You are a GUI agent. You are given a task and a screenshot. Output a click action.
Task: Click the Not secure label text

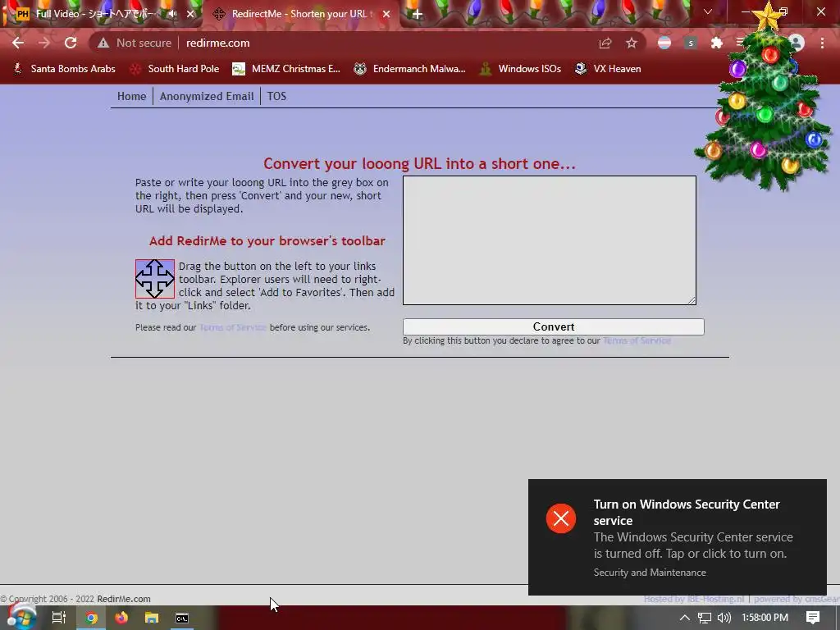[x=144, y=43]
